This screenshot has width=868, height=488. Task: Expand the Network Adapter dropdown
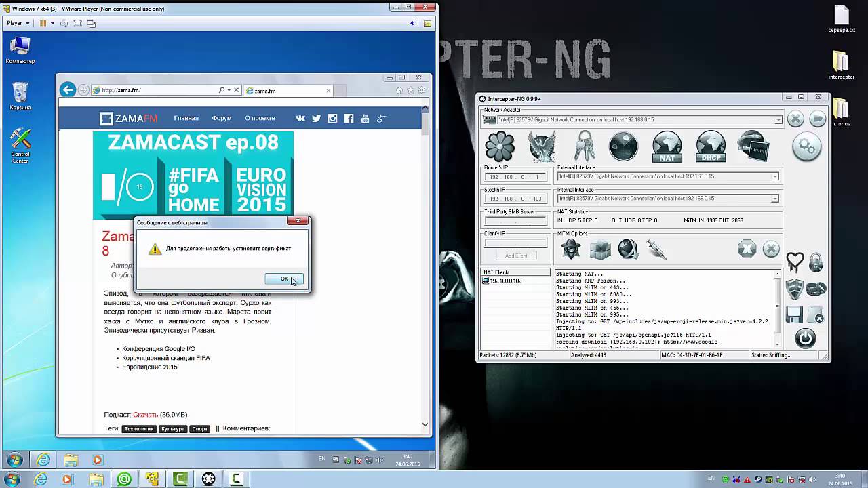pos(778,120)
